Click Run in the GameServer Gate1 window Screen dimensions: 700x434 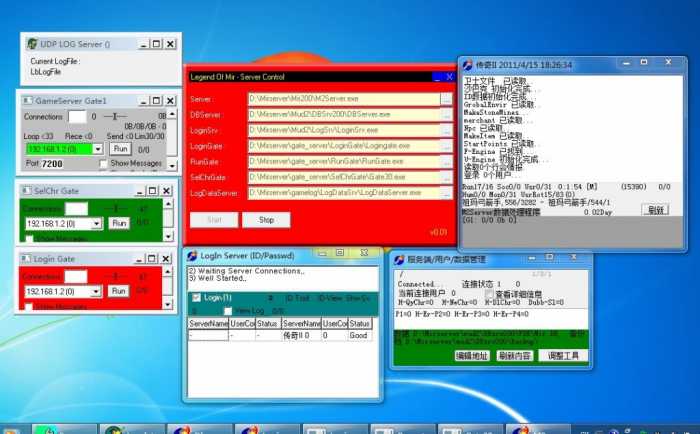(120, 149)
